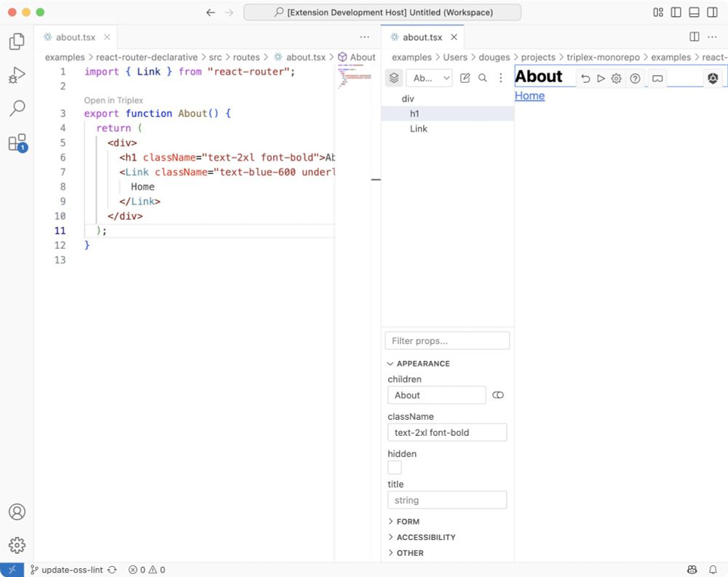Expand the FORM section
The height and width of the screenshot is (577, 728).
[403, 521]
